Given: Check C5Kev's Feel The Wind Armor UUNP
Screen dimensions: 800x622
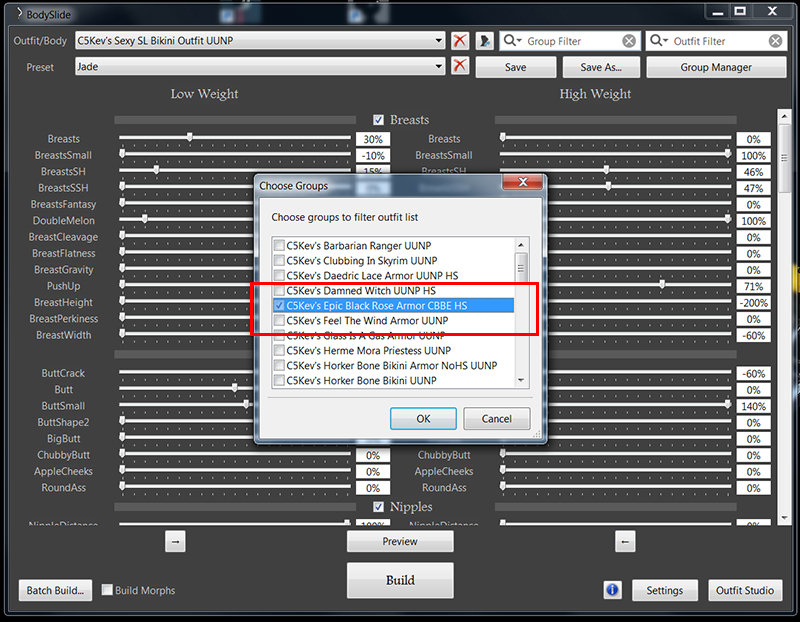Looking at the screenshot, I should 279,320.
